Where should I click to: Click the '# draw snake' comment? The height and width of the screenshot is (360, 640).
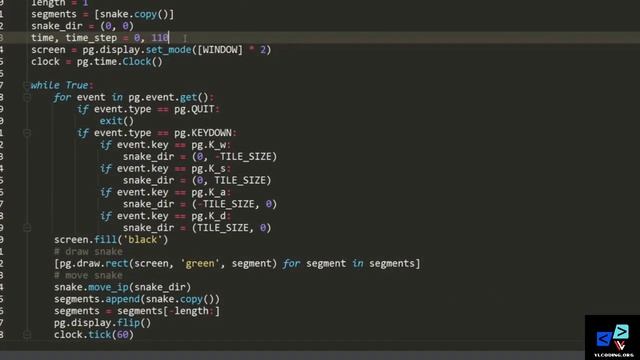click(x=88, y=251)
